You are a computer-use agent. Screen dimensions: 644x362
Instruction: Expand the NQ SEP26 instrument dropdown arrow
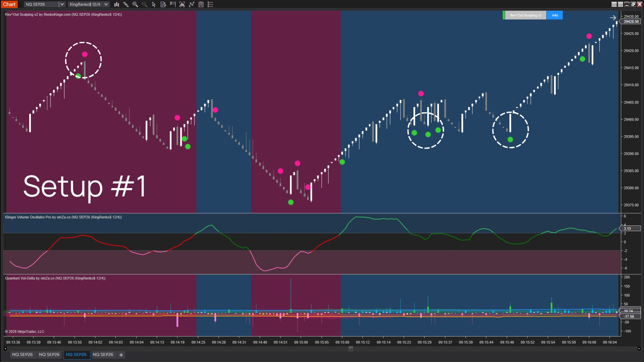pyautogui.click(x=62, y=4)
